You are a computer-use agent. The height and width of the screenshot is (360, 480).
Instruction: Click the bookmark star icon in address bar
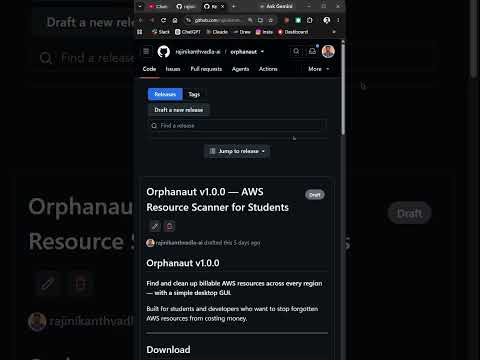click(271, 20)
